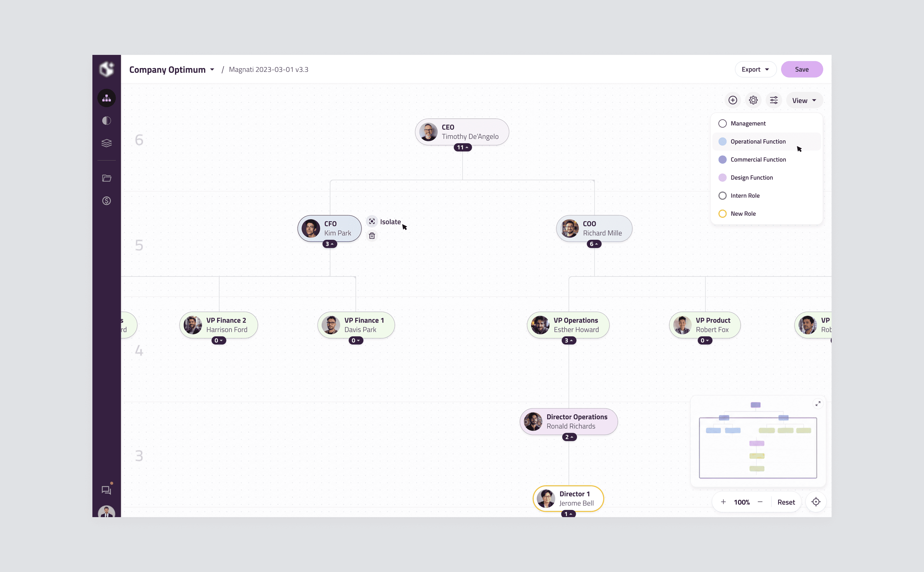This screenshot has width=924, height=572.
Task: Open the org chart view icon
Action: pos(107,98)
